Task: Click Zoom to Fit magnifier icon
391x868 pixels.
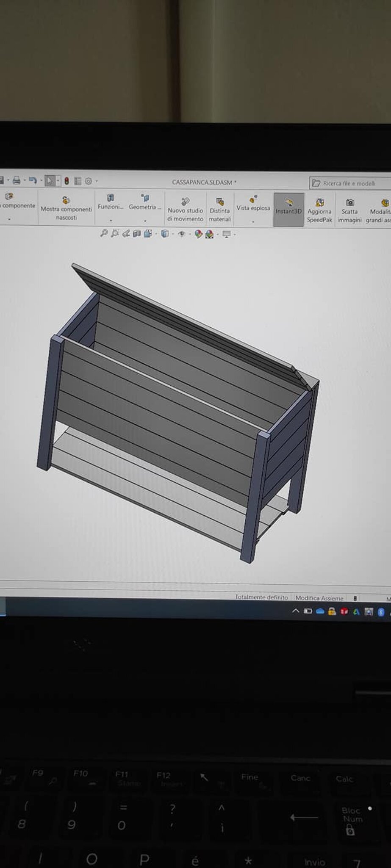Action: pyautogui.click(x=104, y=233)
